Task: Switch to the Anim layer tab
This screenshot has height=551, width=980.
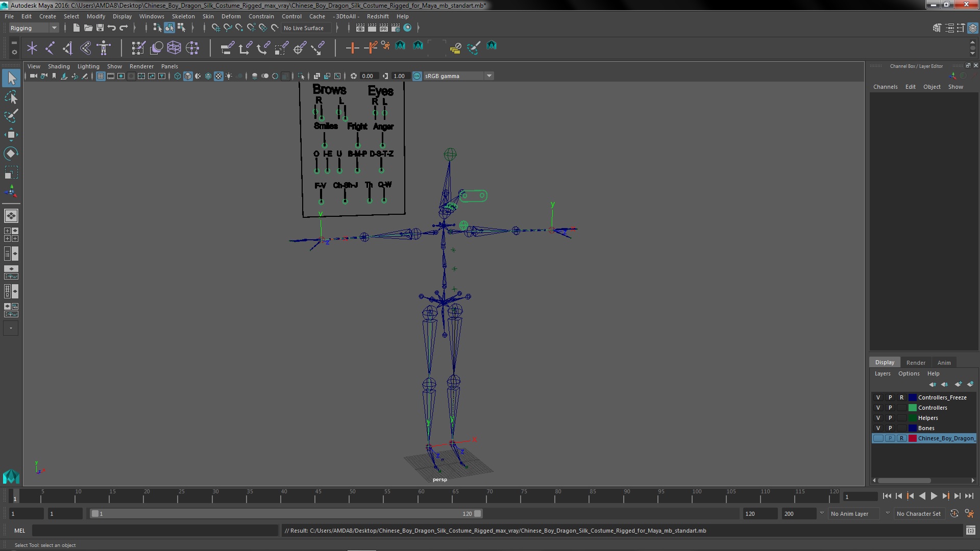Action: pyautogui.click(x=944, y=363)
